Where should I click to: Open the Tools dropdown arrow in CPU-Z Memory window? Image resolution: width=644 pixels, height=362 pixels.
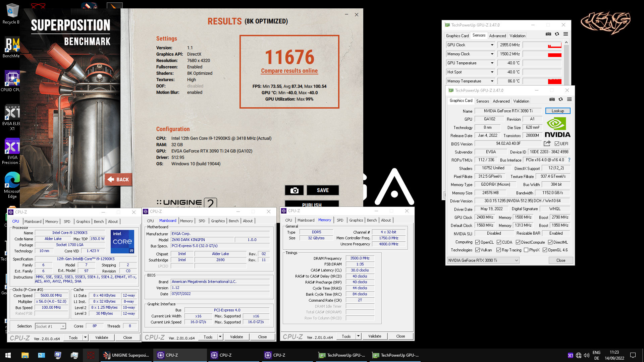358,336
